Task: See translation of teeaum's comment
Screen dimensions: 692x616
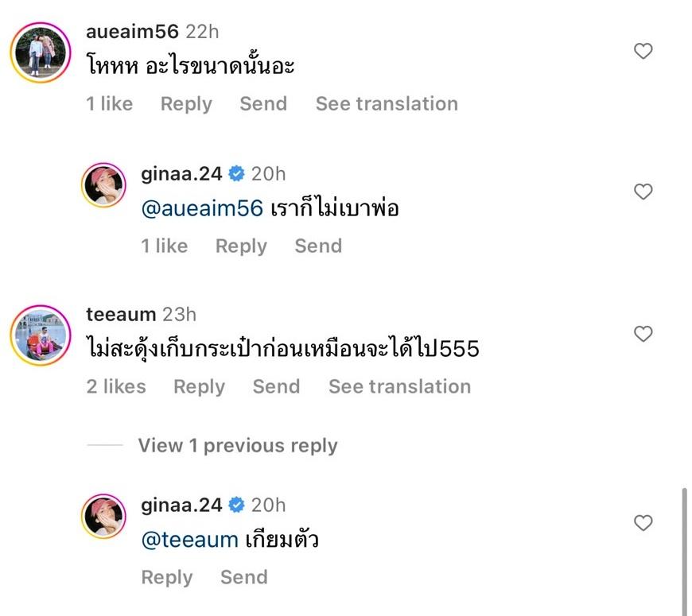Action: pyautogui.click(x=399, y=387)
